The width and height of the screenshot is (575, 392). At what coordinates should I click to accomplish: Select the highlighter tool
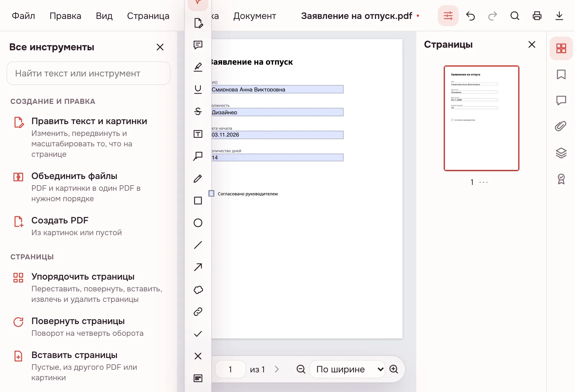[198, 67]
